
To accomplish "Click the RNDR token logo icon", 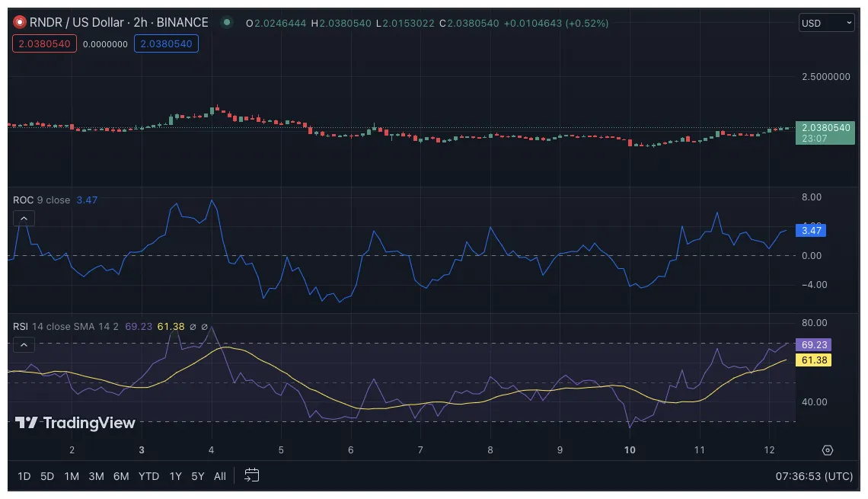I will (x=19, y=23).
